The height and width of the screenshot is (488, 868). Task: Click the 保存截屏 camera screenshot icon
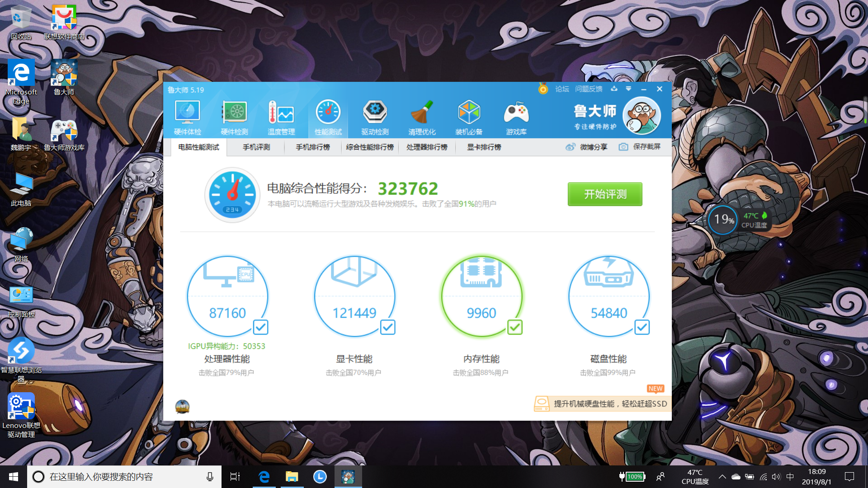pyautogui.click(x=623, y=147)
